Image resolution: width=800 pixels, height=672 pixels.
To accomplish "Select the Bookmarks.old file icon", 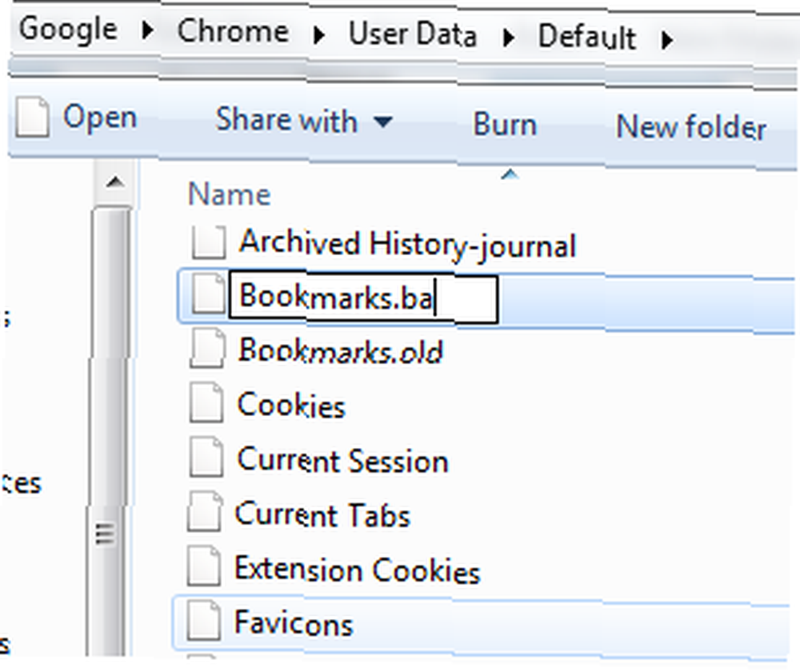I will tap(207, 349).
